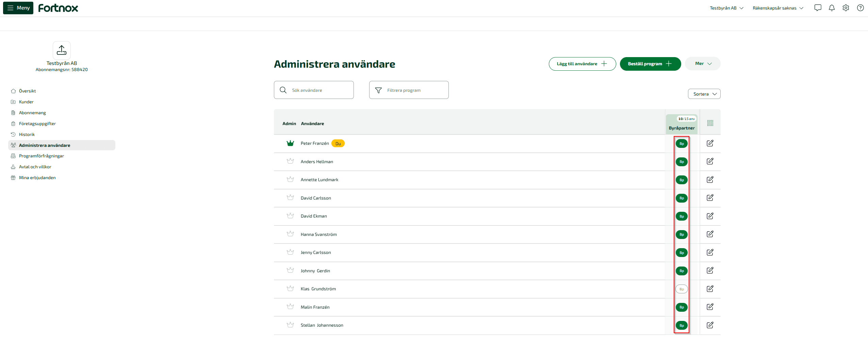Viewport: 868px width, 343px height.
Task: Click the notification bell icon
Action: click(832, 8)
